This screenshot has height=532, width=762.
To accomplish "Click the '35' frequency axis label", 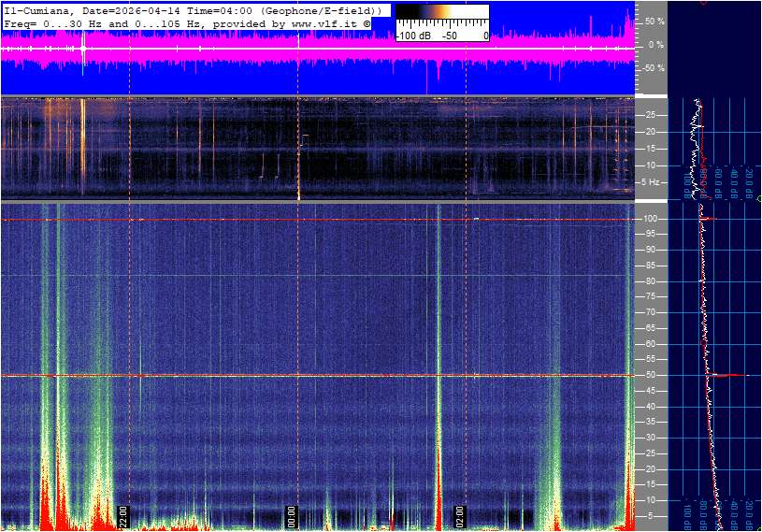I will pyautogui.click(x=651, y=423).
